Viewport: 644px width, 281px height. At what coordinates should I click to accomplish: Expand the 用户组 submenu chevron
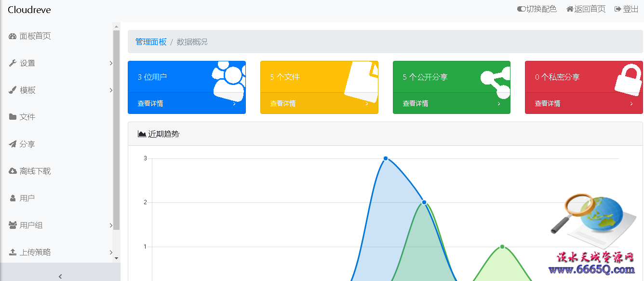tap(111, 225)
